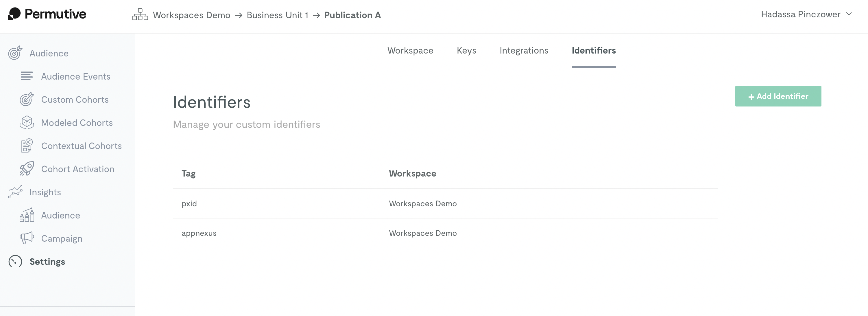Select the Identifiers tab
Screen dimensions: 868x316
[x=594, y=50]
